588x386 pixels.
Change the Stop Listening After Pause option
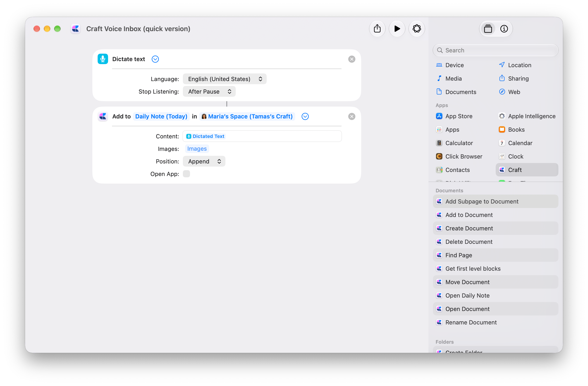(x=209, y=92)
